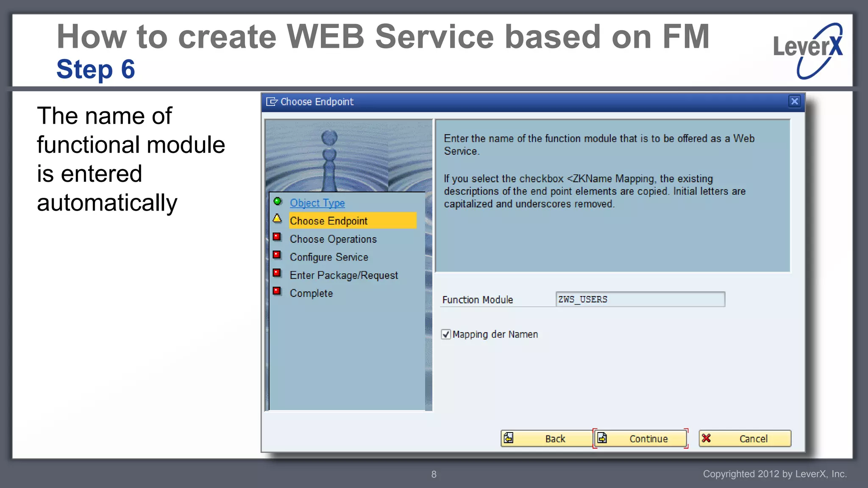Viewport: 868px width, 488px height.
Task: Select the Choose Operations wizard step
Action: pyautogui.click(x=333, y=239)
